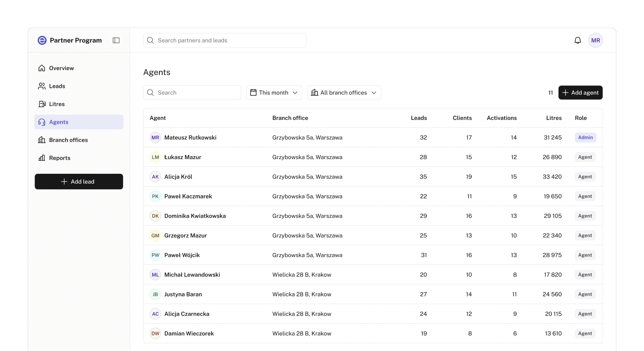This screenshot has height=351, width=644.
Task: Go to the Overview page
Action: pos(61,68)
